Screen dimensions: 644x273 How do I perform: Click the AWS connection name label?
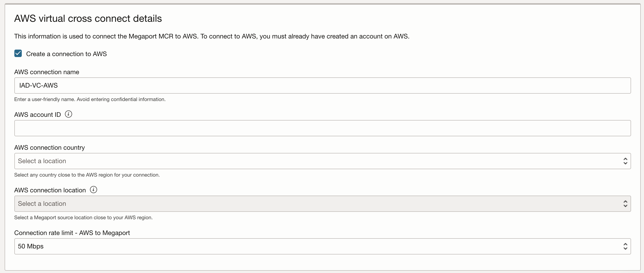tap(47, 72)
